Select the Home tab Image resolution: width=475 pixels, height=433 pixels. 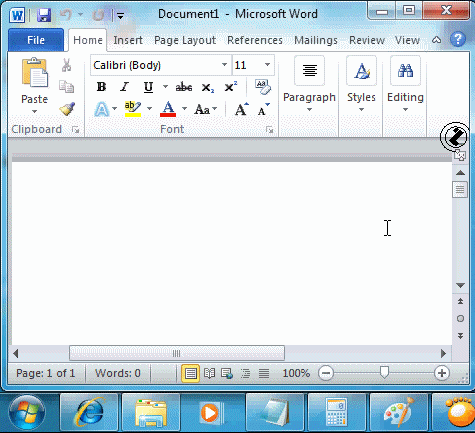[x=88, y=40]
